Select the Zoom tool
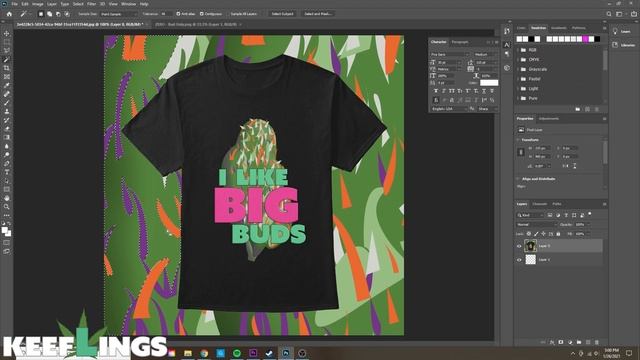 coord(7,207)
